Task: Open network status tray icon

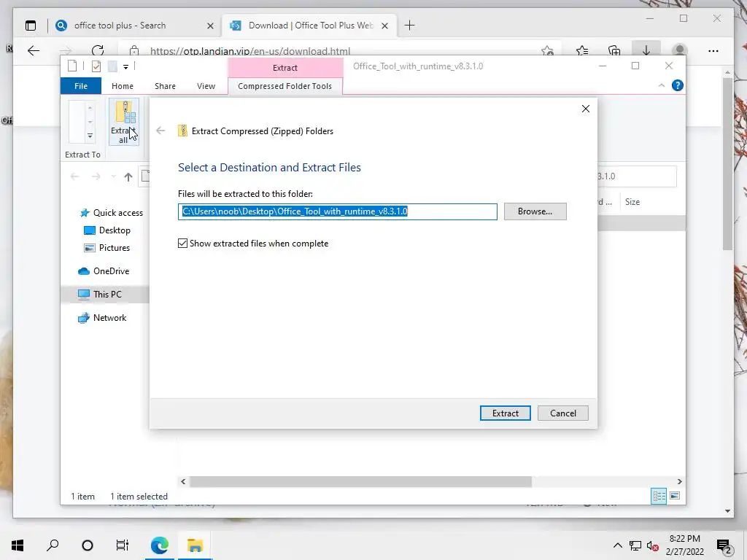Action: point(635,545)
